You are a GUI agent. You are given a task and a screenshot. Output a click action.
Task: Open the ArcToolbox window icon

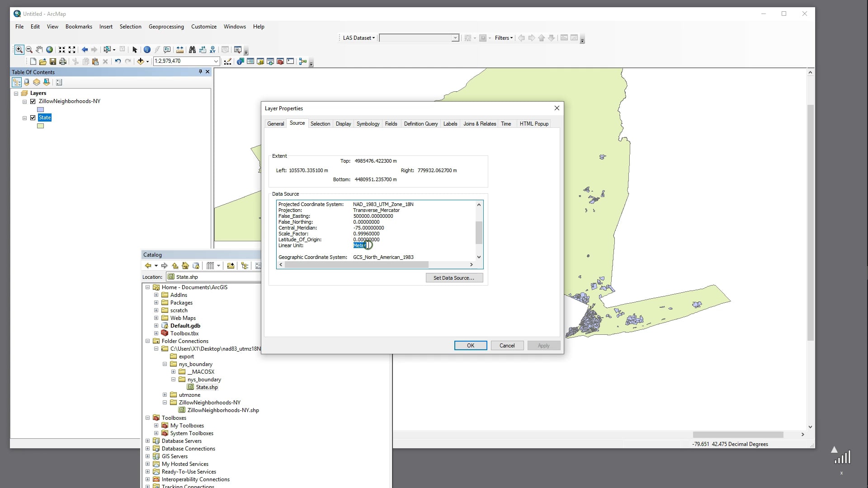tap(280, 61)
